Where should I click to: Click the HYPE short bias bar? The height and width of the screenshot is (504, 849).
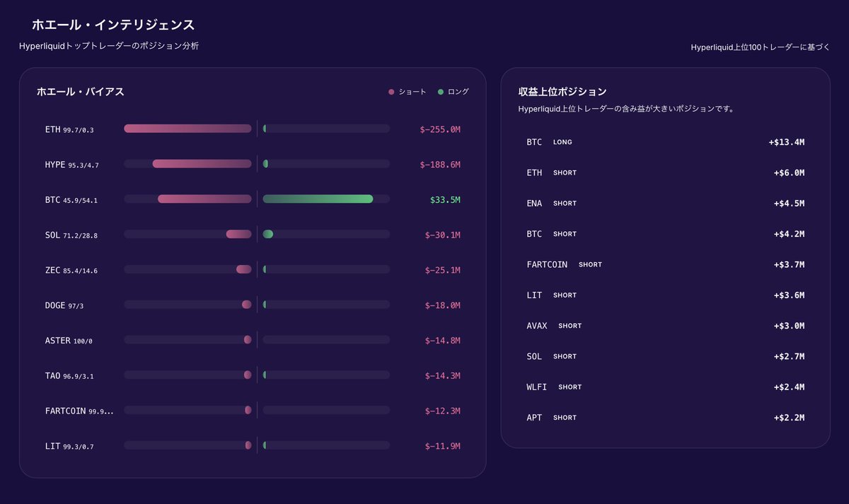click(x=202, y=164)
